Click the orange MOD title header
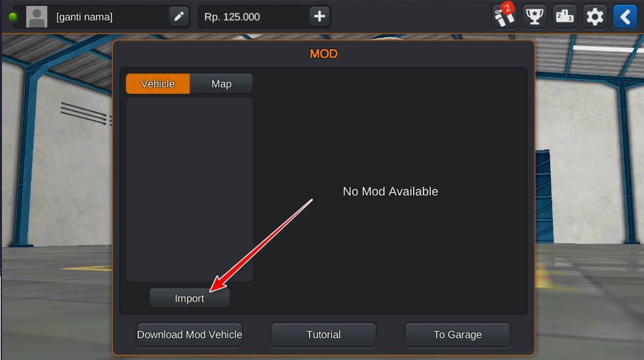 click(x=324, y=54)
